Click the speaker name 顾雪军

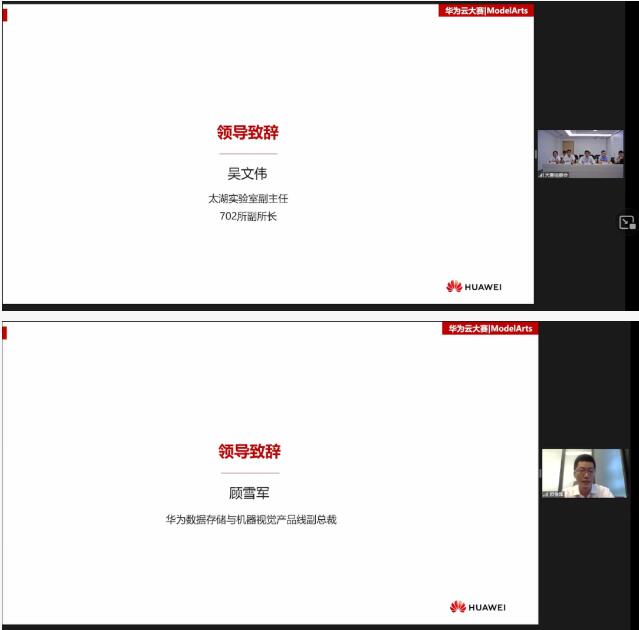tap(250, 493)
